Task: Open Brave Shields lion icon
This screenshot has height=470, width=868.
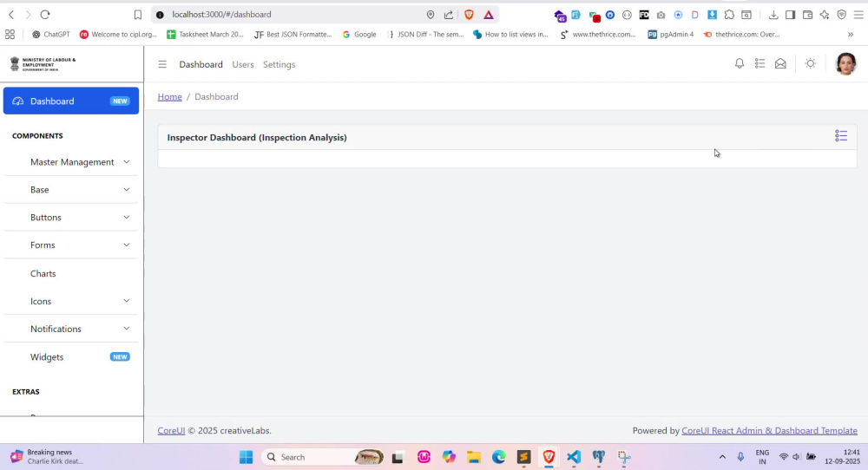Action: tap(469, 15)
